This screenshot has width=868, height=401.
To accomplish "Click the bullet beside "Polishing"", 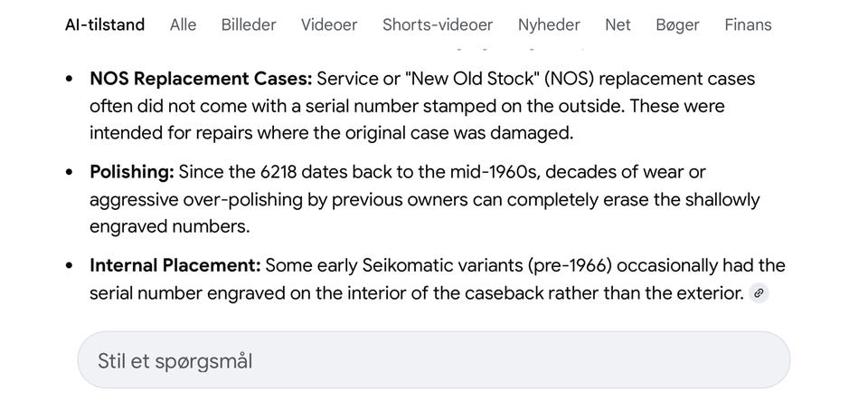I will [x=70, y=173].
